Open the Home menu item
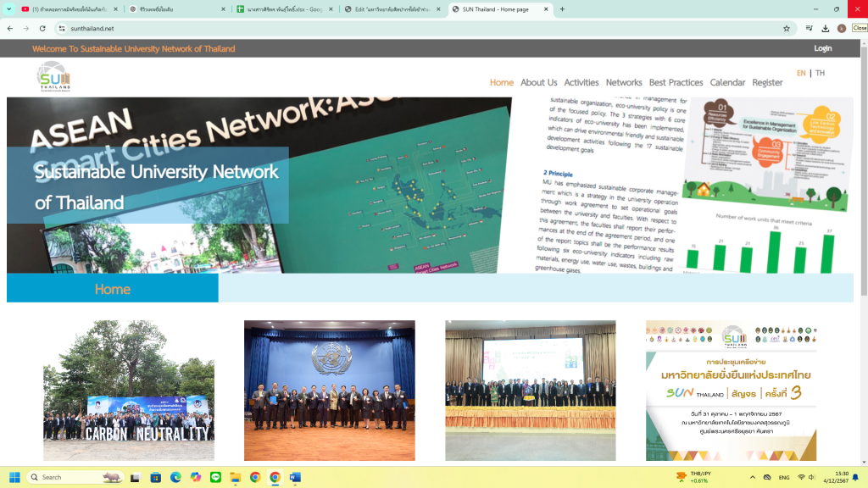This screenshot has width=868, height=488. [502, 82]
